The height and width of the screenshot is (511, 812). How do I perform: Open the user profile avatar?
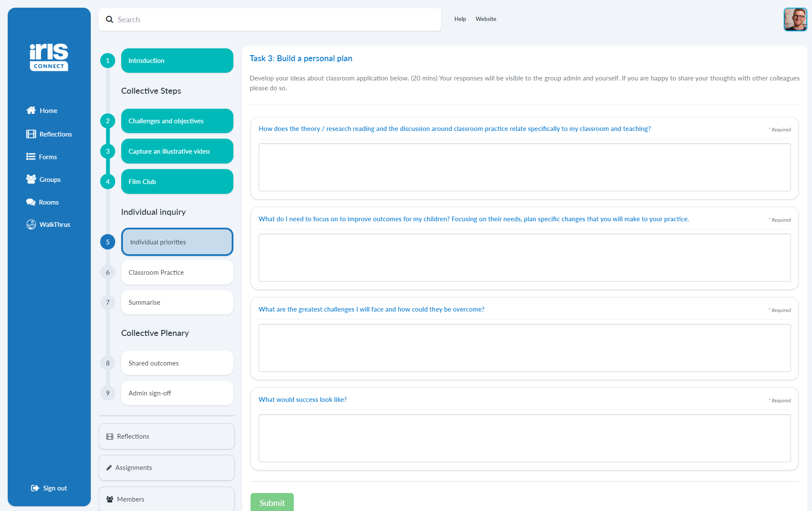795,20
